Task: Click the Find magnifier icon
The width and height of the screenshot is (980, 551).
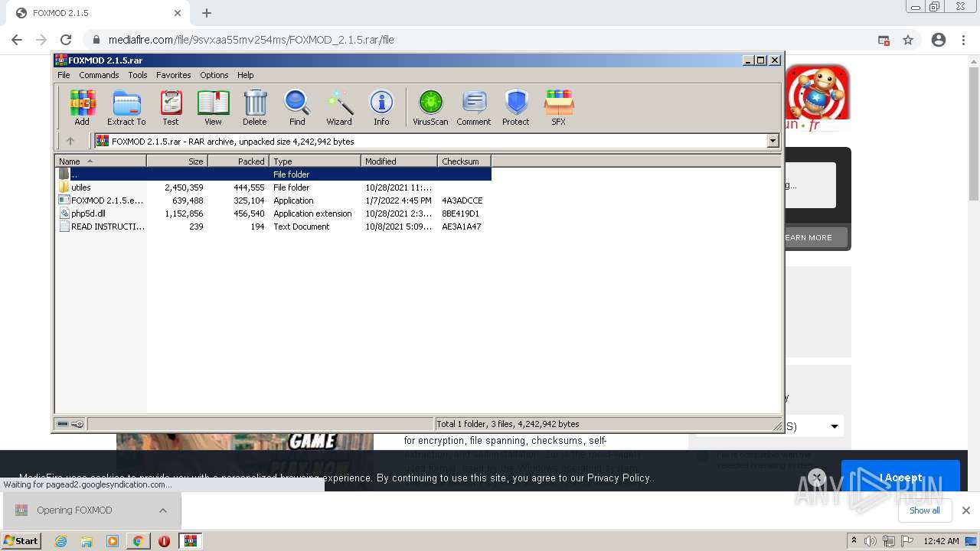Action: pyautogui.click(x=297, y=107)
